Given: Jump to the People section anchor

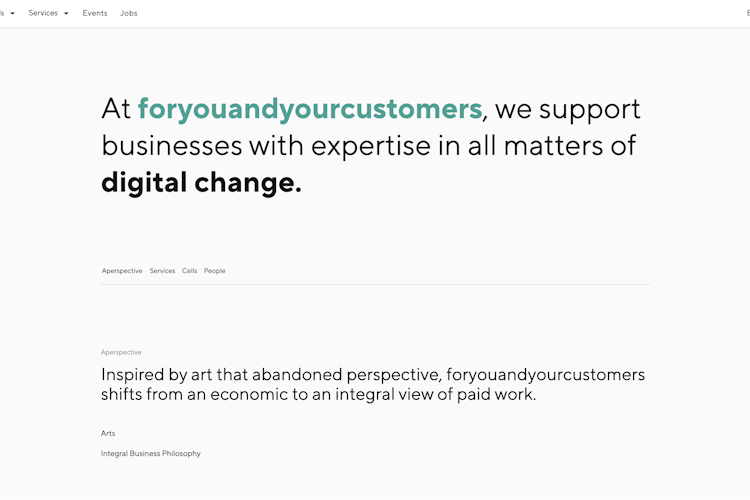Looking at the screenshot, I should (x=214, y=271).
